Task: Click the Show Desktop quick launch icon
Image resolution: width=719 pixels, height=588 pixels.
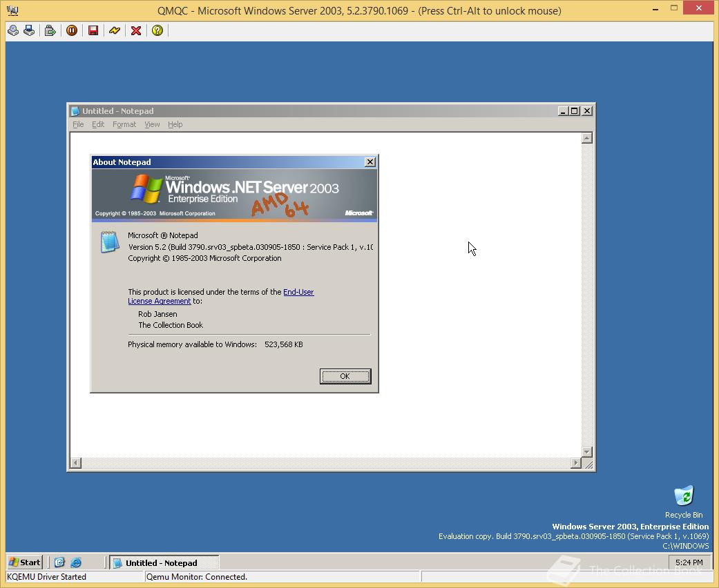Action: tap(59, 562)
